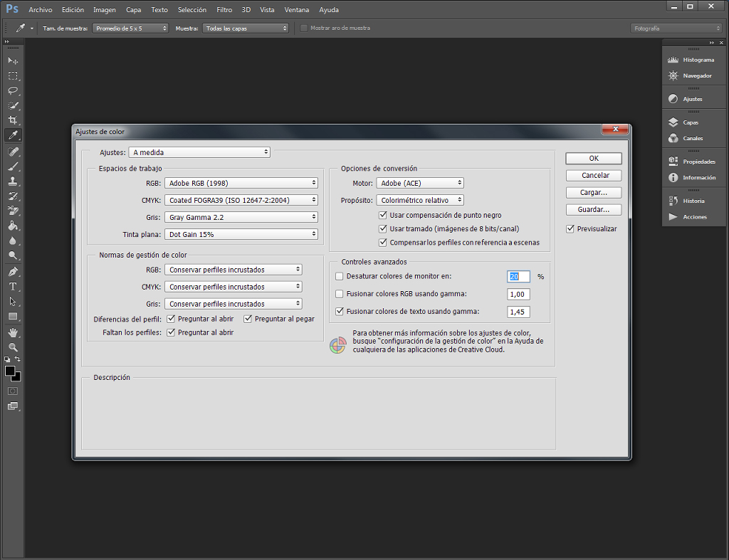Image resolution: width=729 pixels, height=560 pixels.
Task: Open the Edición menu
Action: pyautogui.click(x=73, y=10)
